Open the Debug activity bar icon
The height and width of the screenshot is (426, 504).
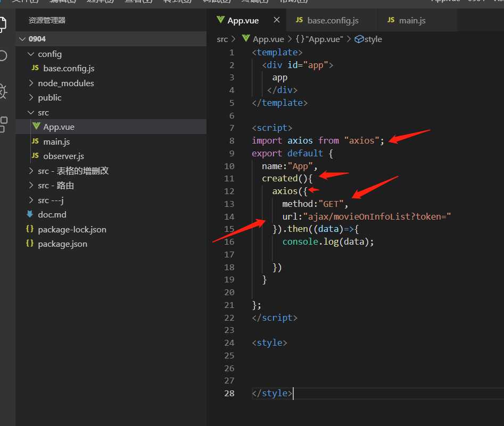[x=3, y=91]
